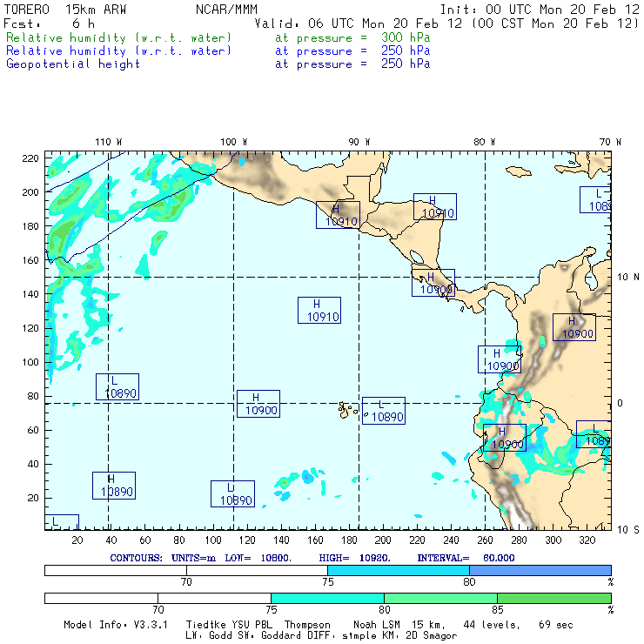Click the Galapagos Islands on the map

tap(348, 407)
